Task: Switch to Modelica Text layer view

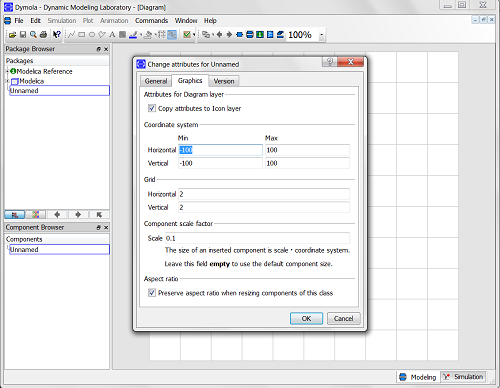Action: 270,35
